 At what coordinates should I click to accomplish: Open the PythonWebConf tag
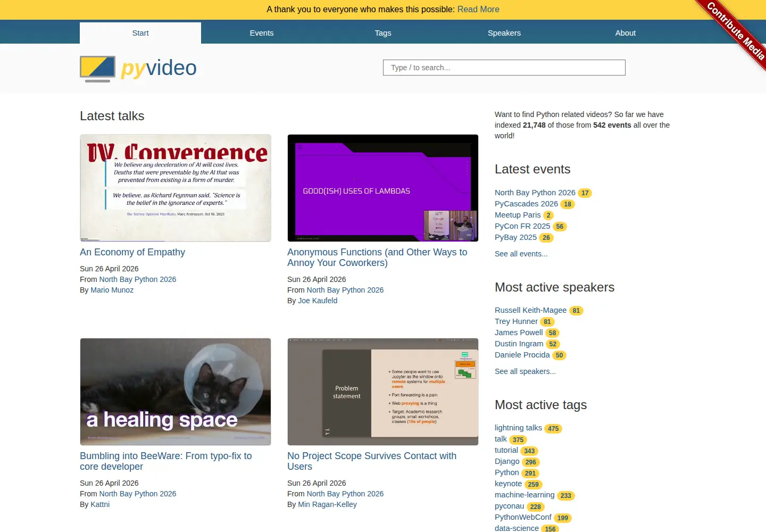(523, 517)
